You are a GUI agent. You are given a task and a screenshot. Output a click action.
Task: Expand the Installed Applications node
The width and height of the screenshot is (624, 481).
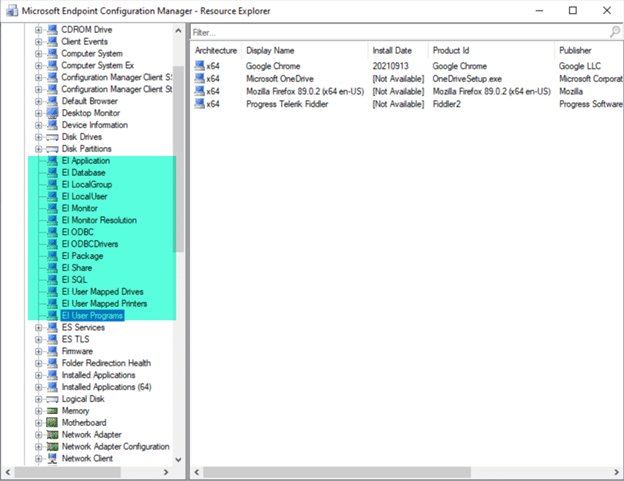(38, 376)
